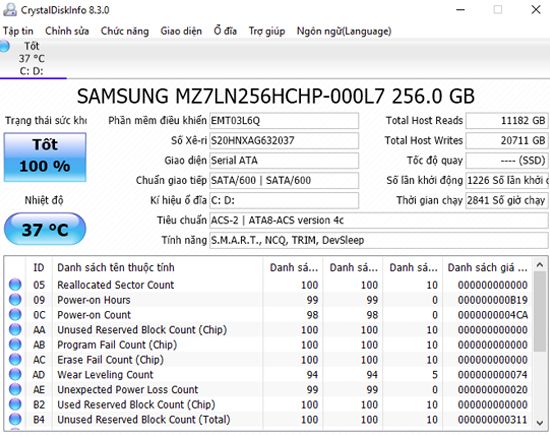The width and height of the screenshot is (550, 435).
Task: Open the Ngôn ngữ(Language) menu
Action: tap(344, 31)
